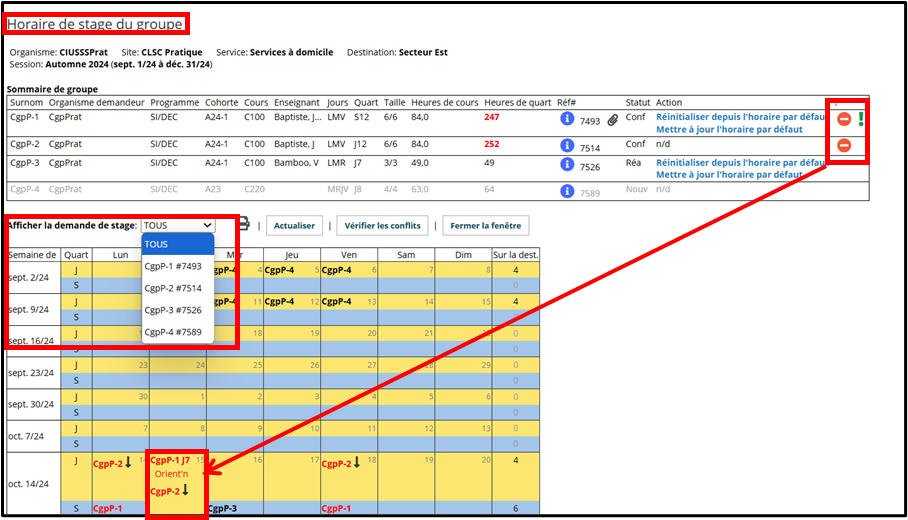The height and width of the screenshot is (520, 908).
Task: Click CgpP-4 entry on Thursday sept. 2/24 week
Action: coord(279,270)
